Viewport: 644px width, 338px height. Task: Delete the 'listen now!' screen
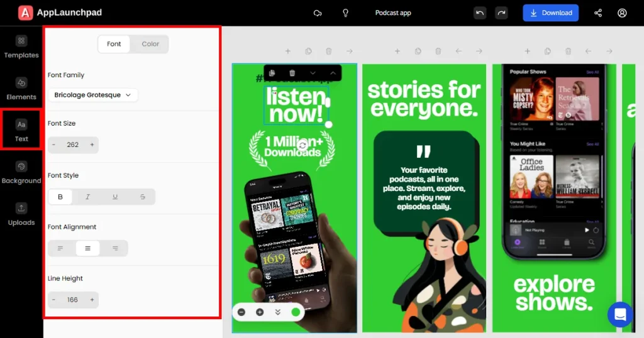[x=328, y=52]
